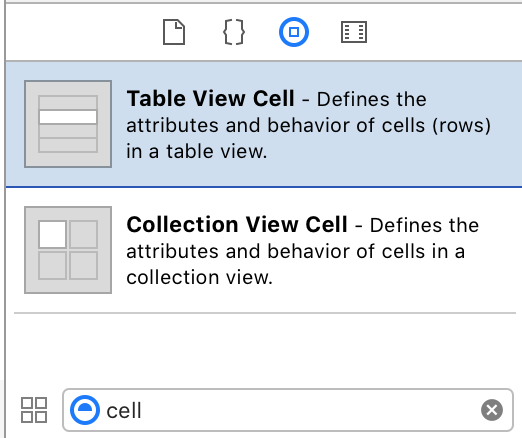Open the Code Snippet library braces icon
The width and height of the screenshot is (522, 438).
tap(234, 32)
